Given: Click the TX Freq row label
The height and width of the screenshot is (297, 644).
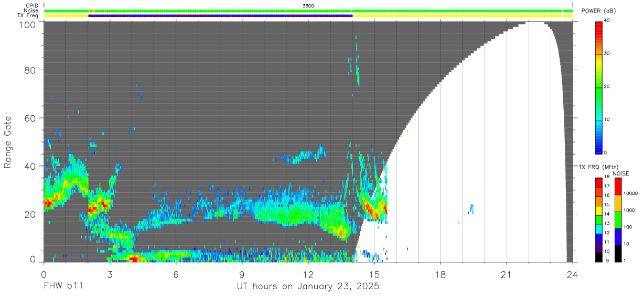Looking at the screenshot, I should 28,16.
